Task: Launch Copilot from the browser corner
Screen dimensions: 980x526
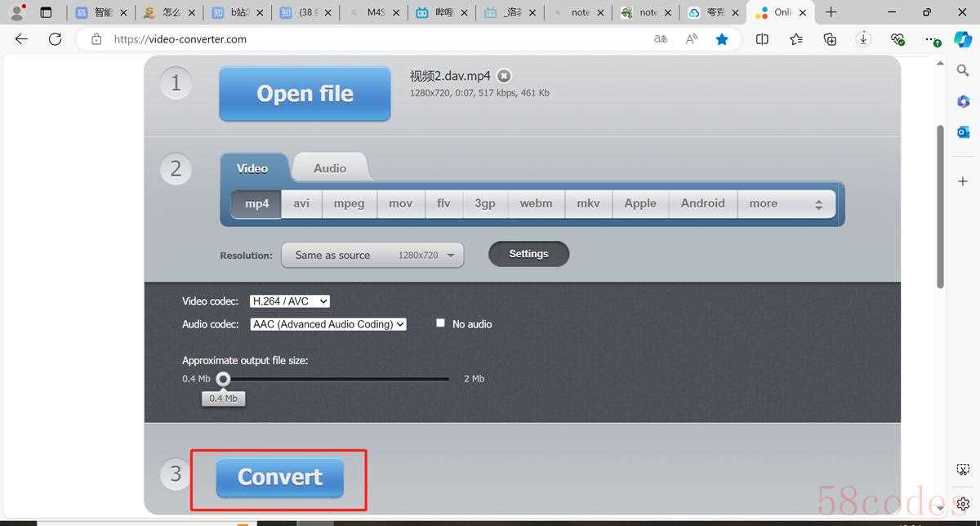Action: point(962,39)
